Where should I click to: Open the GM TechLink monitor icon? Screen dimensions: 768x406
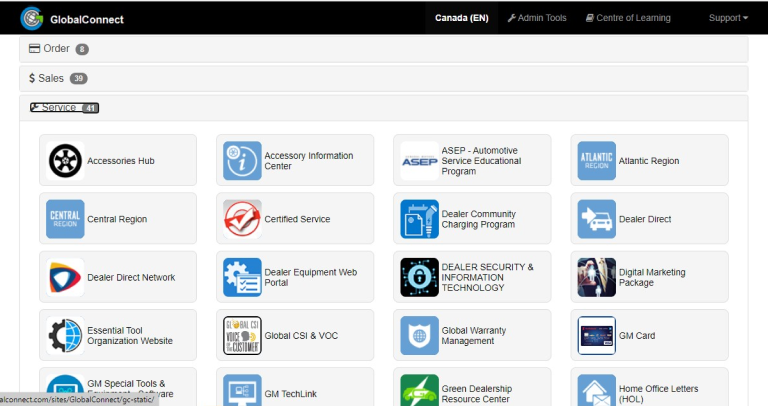pyautogui.click(x=242, y=390)
